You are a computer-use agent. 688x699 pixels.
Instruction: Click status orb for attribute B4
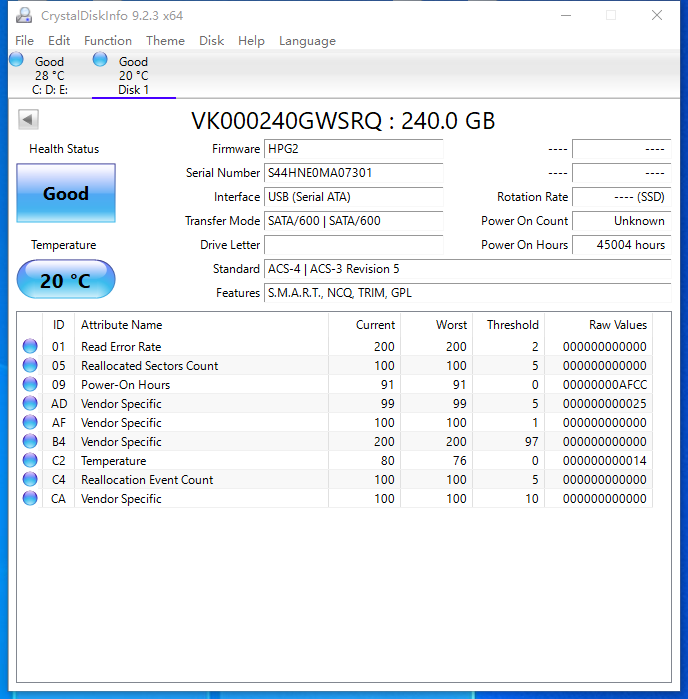[30, 441]
